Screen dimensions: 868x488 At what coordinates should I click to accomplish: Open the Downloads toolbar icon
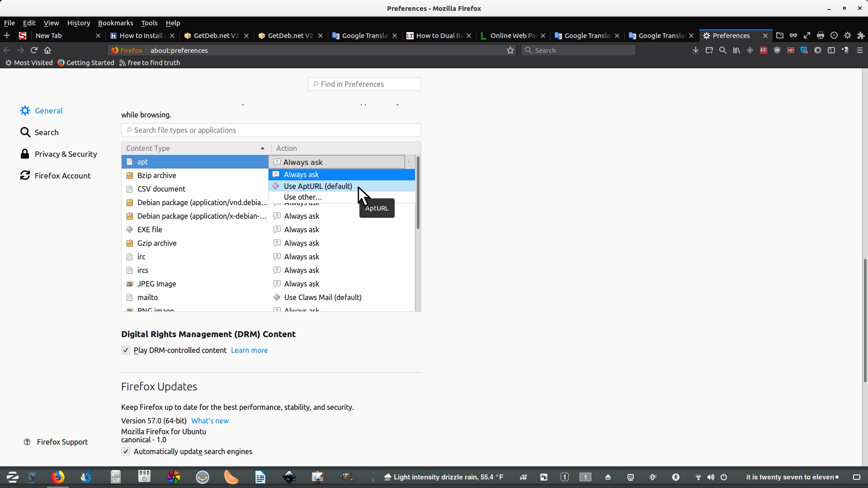tap(695, 50)
